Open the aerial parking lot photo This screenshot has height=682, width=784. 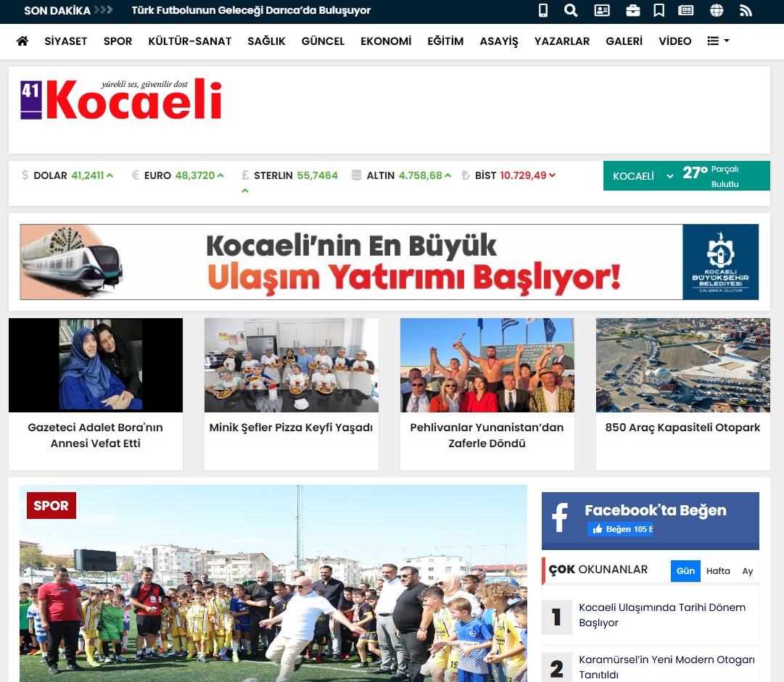click(682, 365)
